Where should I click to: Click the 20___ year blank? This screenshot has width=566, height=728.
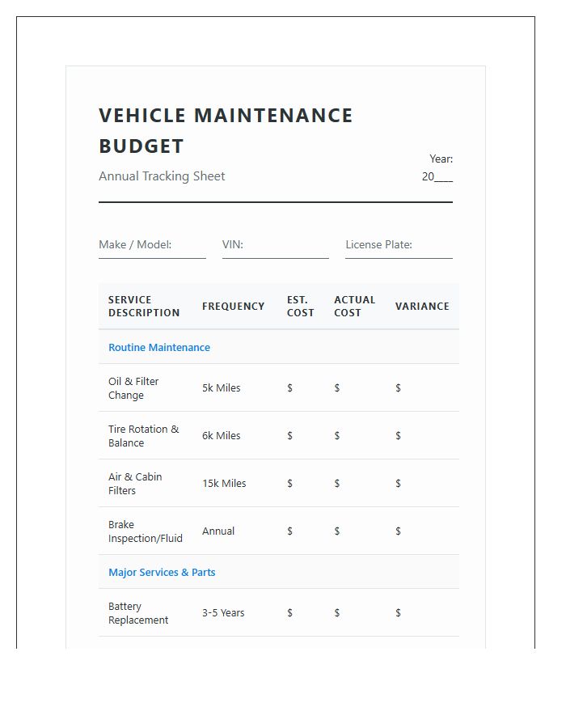click(x=437, y=176)
